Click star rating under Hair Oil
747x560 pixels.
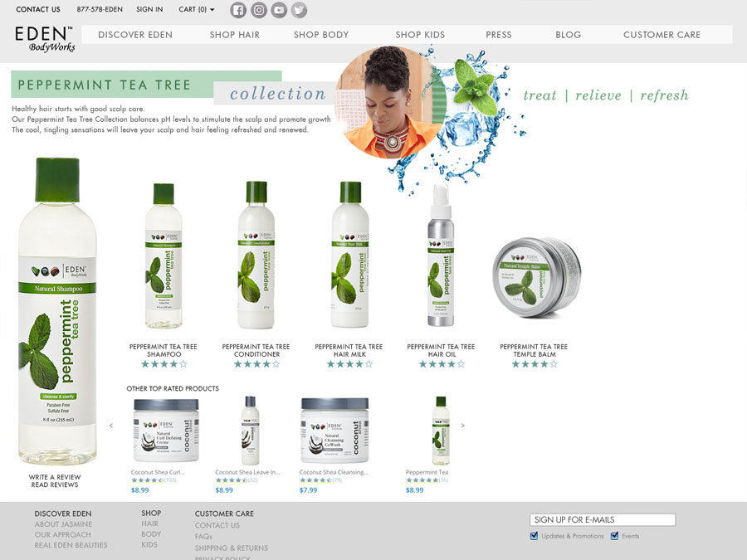[442, 364]
